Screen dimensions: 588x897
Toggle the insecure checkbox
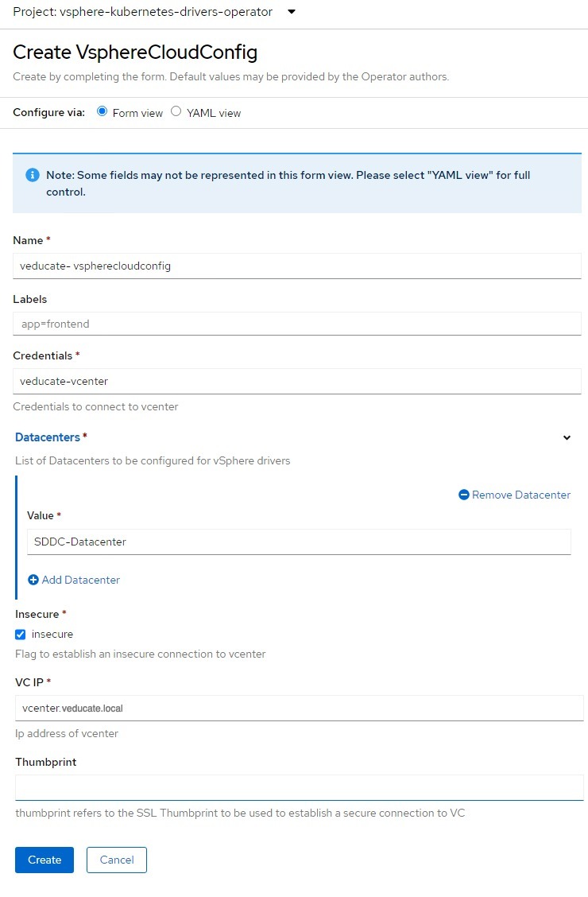21,635
